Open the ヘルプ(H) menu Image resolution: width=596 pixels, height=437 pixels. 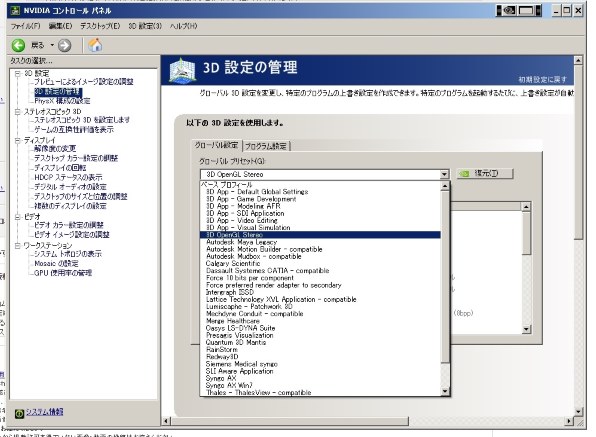184,26
